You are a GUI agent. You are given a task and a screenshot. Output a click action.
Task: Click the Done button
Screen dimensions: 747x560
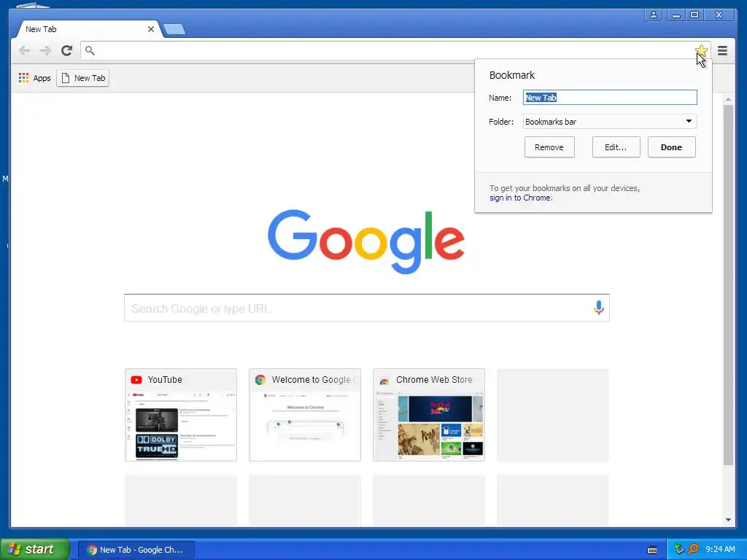pyautogui.click(x=671, y=147)
